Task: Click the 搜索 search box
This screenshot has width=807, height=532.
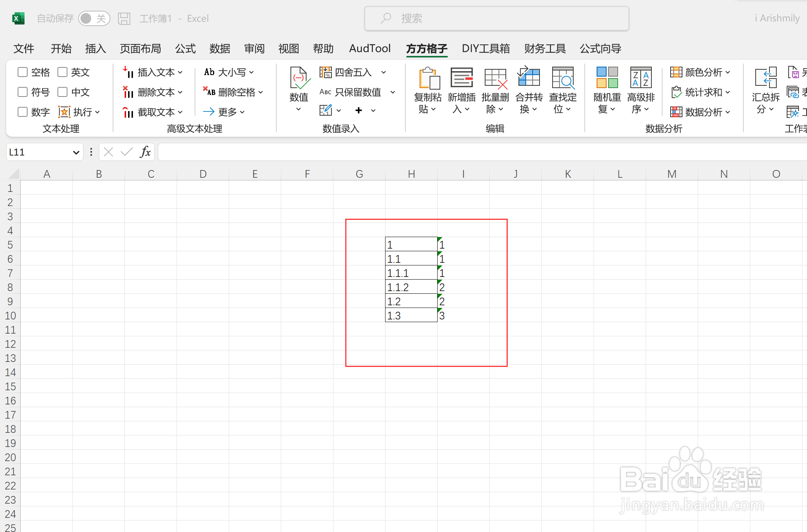Action: click(497, 18)
